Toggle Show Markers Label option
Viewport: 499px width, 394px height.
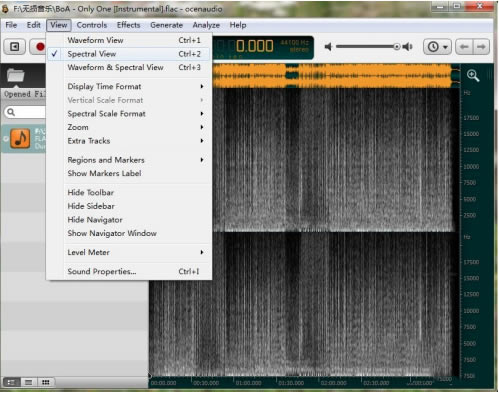(129, 173)
